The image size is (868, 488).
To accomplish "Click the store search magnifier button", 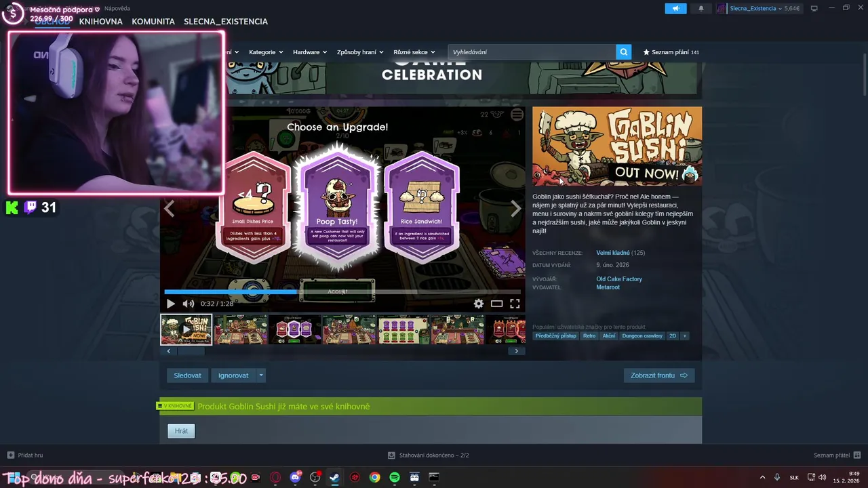I will coord(624,52).
